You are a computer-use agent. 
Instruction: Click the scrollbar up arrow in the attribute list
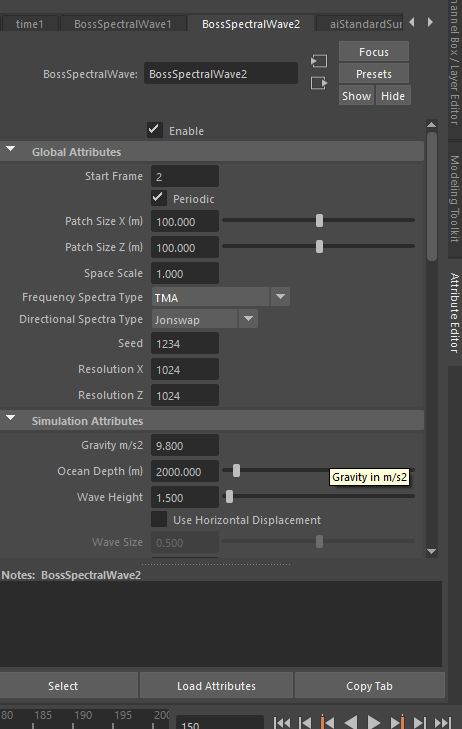click(431, 125)
